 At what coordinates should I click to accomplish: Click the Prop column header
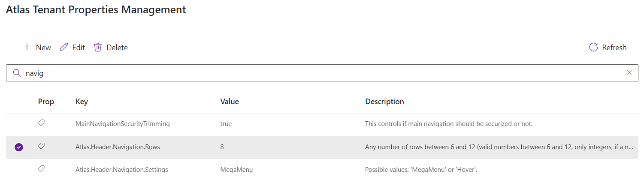point(46,102)
